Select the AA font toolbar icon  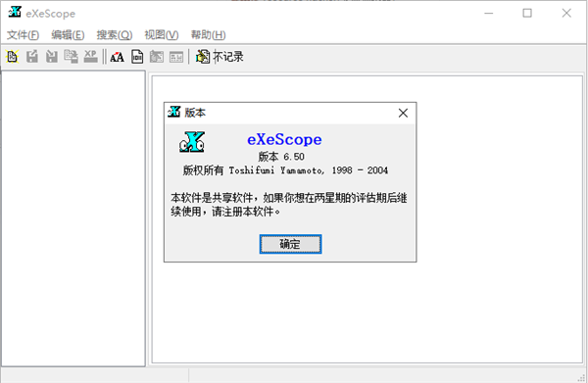pos(117,57)
